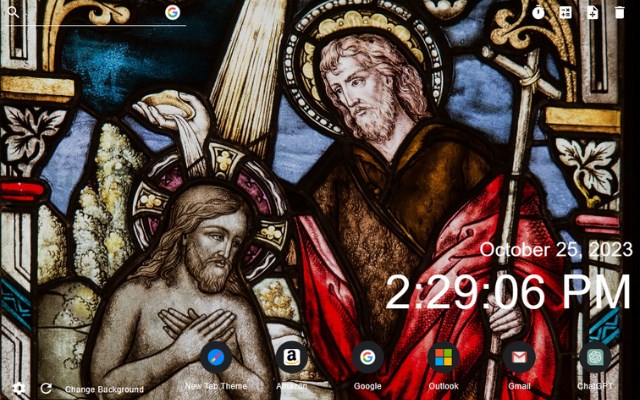The image size is (640, 400).
Task: Click the search magnifier icon
Action: tap(13, 12)
